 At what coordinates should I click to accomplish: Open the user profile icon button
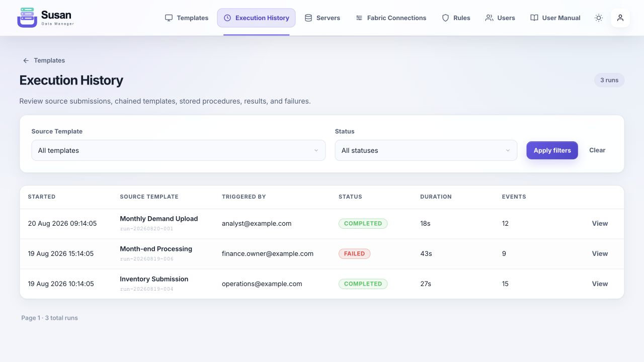click(x=620, y=18)
